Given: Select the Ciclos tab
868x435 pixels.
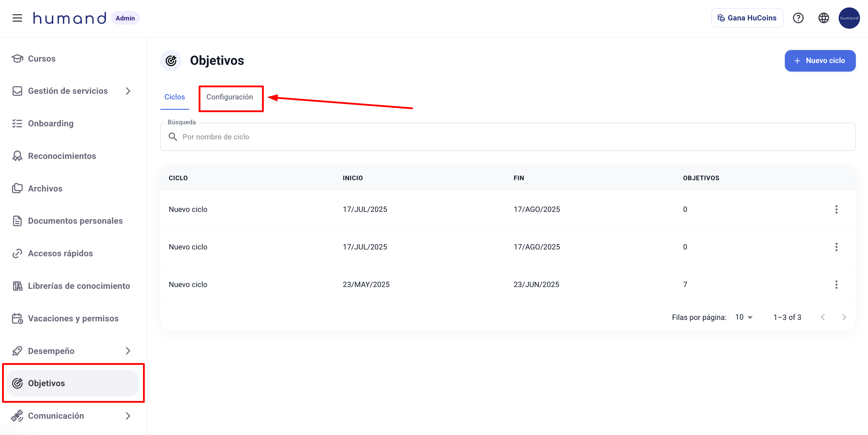Looking at the screenshot, I should tap(175, 97).
